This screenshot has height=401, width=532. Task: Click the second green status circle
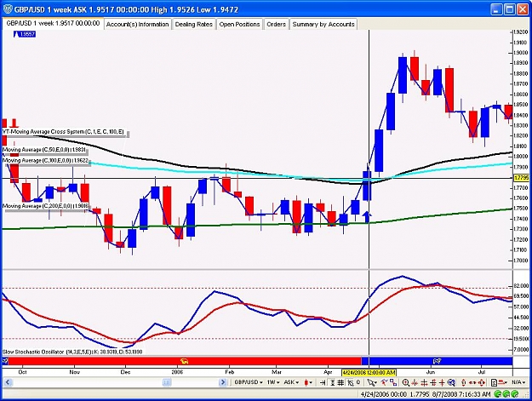tap(506, 394)
